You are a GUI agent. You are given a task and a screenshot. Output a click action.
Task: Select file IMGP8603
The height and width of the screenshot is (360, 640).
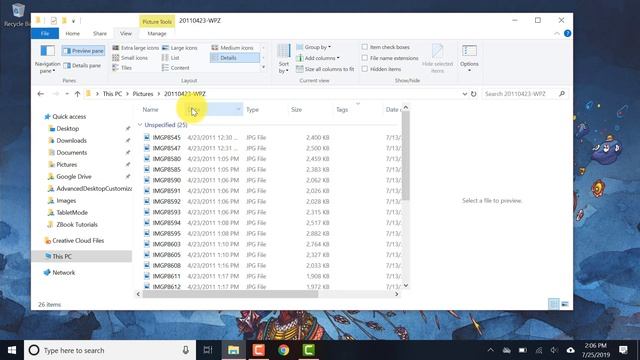[167, 244]
